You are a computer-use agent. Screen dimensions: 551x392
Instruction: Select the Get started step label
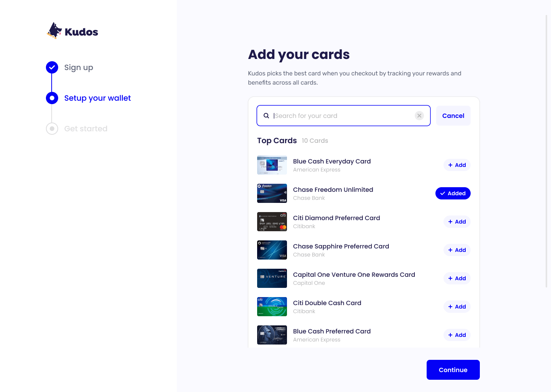click(86, 128)
